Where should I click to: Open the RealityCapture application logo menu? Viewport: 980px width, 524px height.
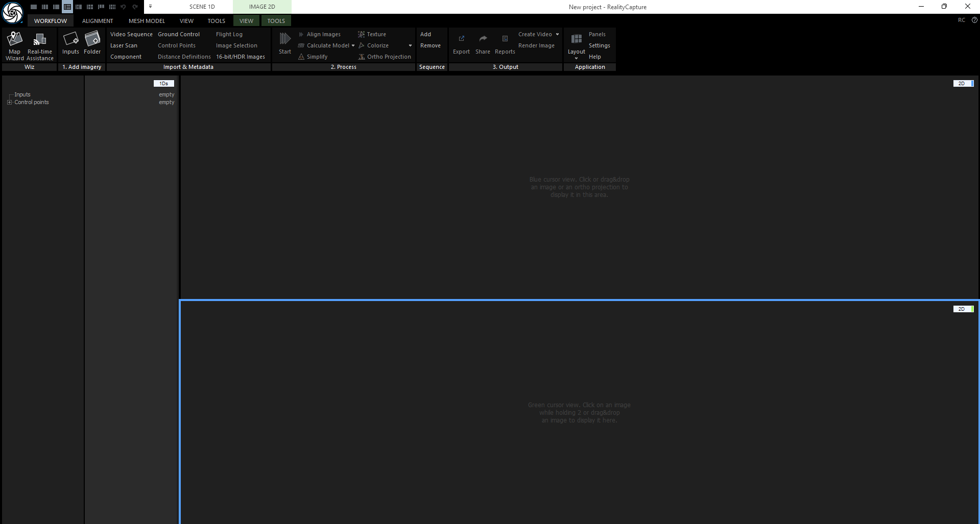point(12,13)
